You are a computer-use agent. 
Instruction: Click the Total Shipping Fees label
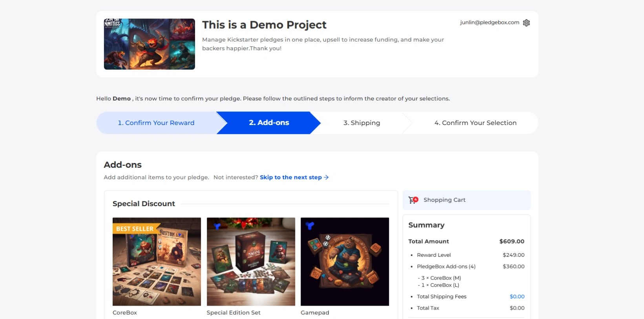(x=441, y=297)
